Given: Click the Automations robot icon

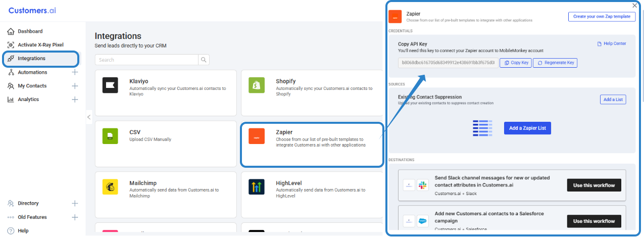Looking at the screenshot, I should pyautogui.click(x=11, y=72).
